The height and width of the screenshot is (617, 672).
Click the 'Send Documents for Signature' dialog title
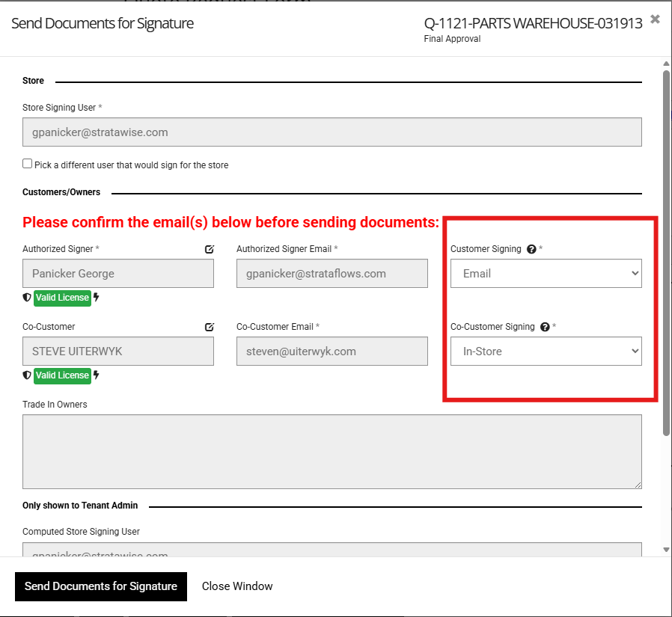coord(103,23)
